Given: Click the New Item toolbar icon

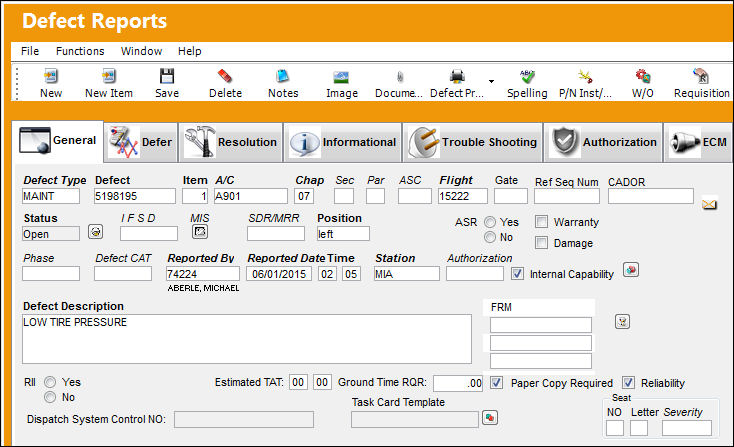Looking at the screenshot, I should click(x=109, y=76).
